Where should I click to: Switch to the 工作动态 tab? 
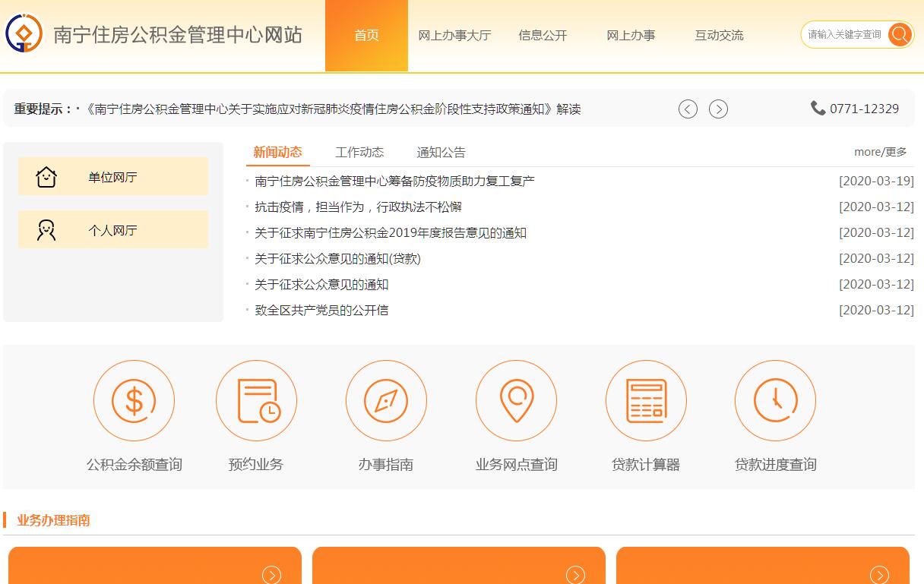point(359,152)
